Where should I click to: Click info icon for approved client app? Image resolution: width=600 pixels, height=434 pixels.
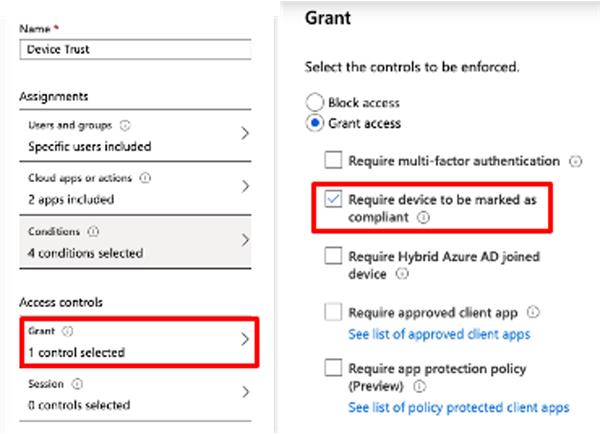click(x=534, y=312)
